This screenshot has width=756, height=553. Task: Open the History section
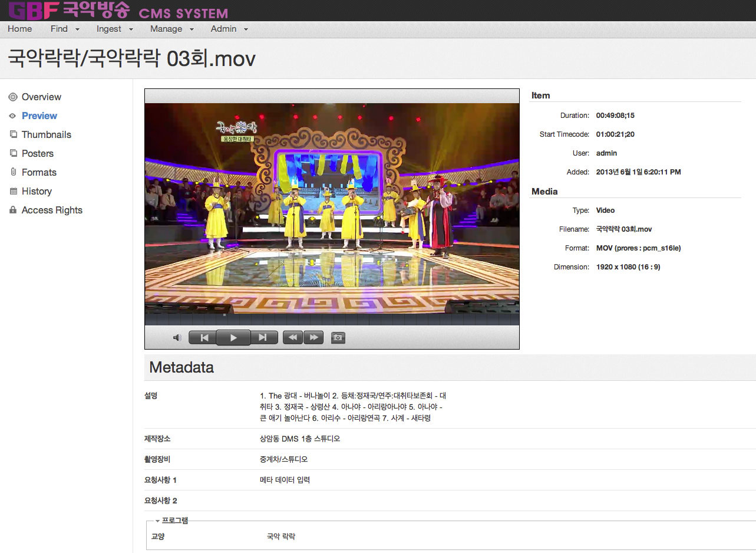coord(37,191)
